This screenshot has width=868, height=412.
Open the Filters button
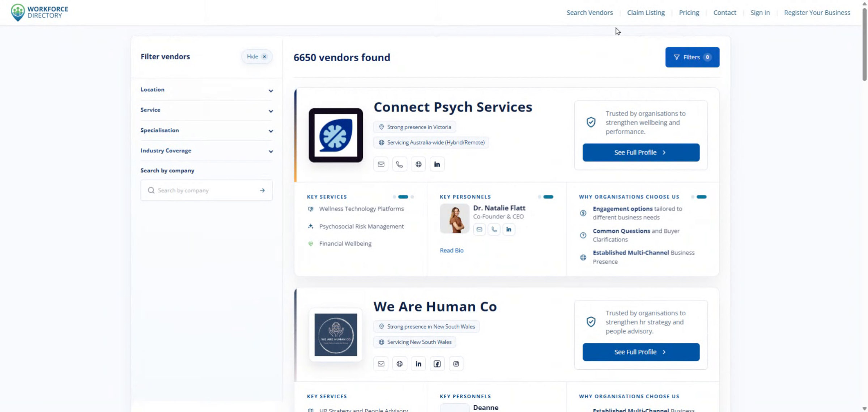tap(692, 57)
